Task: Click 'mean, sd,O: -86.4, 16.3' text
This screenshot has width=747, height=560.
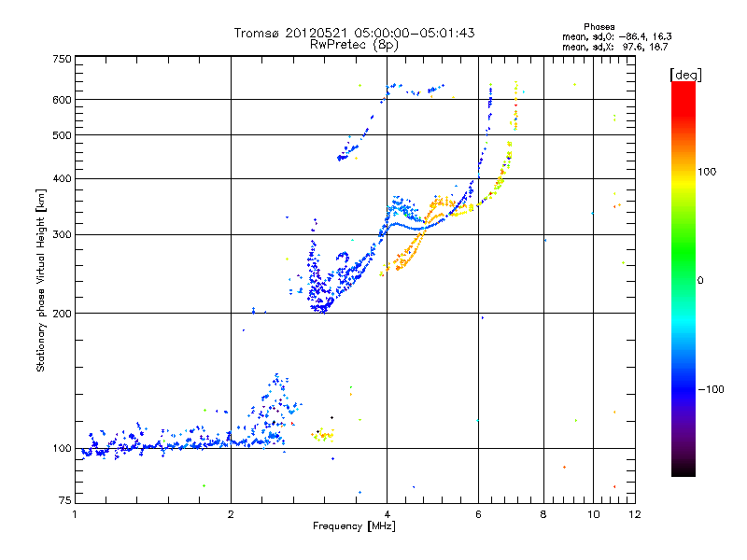Action: pos(617,36)
